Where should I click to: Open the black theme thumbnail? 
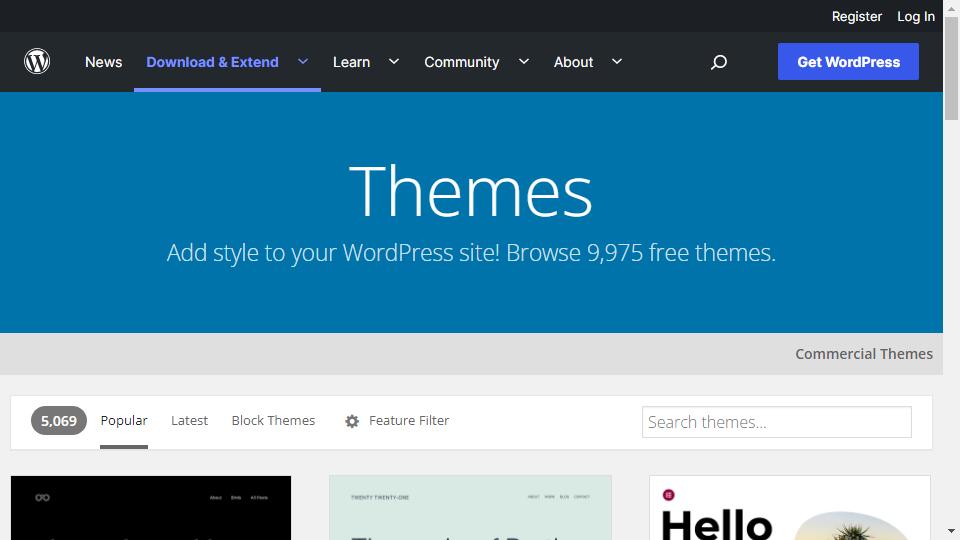pos(151,508)
